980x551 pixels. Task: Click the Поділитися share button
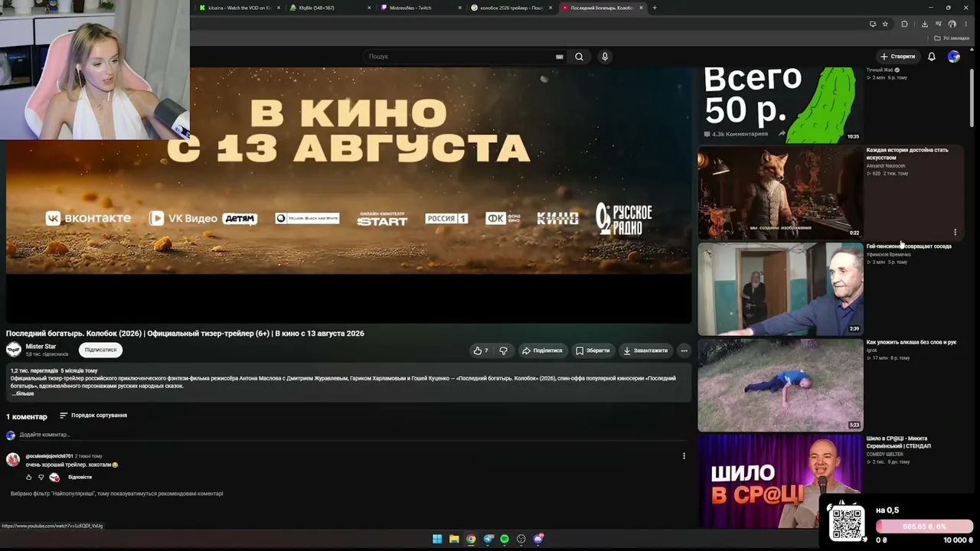point(542,350)
